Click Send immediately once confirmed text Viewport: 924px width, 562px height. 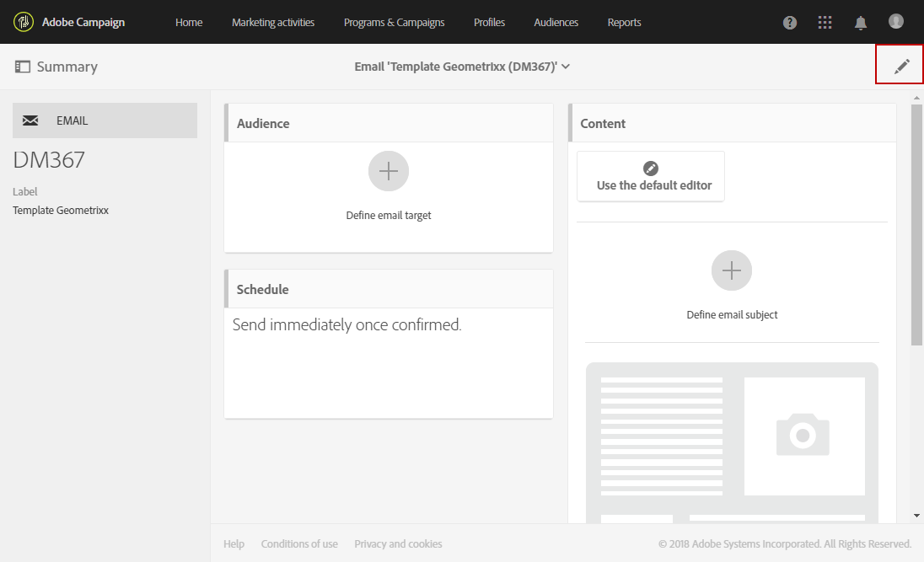click(346, 324)
